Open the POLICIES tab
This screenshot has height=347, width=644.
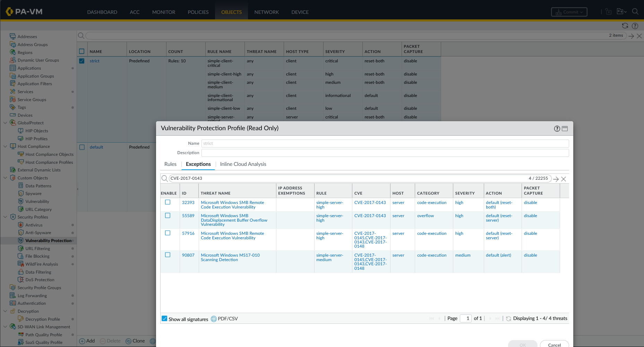coord(198,12)
